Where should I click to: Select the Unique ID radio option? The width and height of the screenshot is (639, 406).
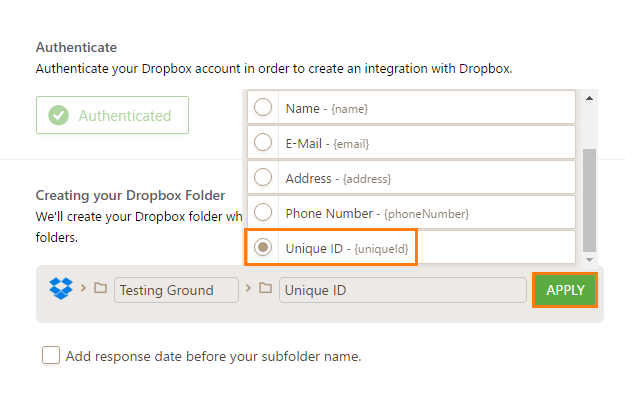[263, 247]
